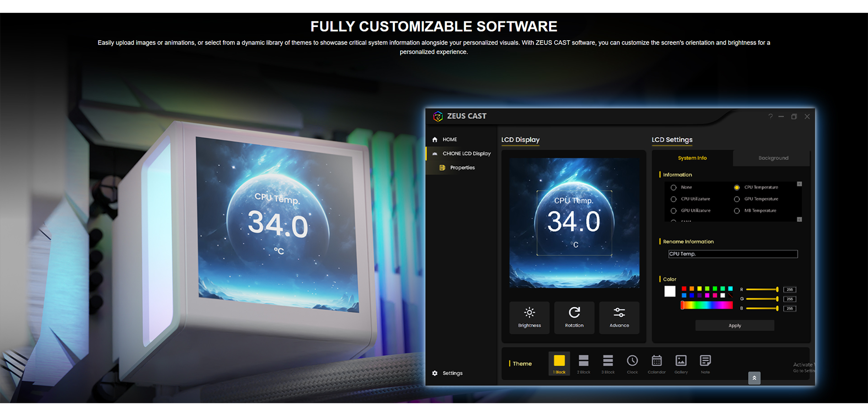Click the Rotation icon button

[x=574, y=317]
